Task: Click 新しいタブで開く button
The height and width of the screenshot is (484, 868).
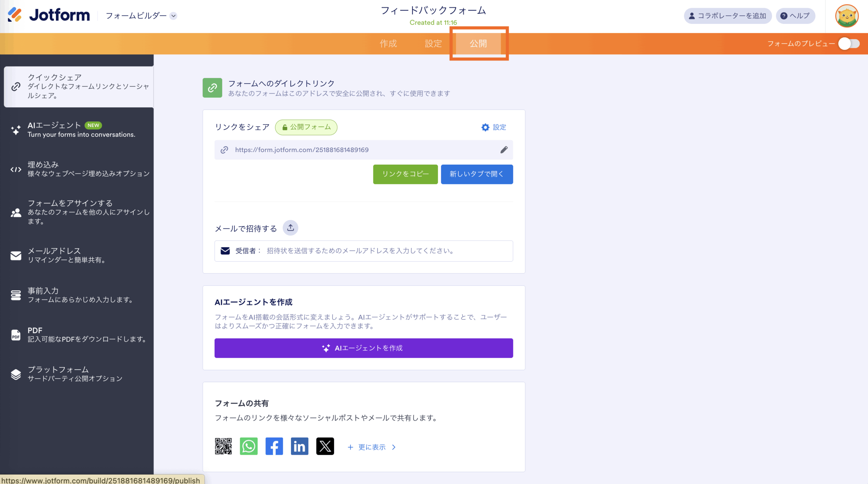Action: pos(476,174)
